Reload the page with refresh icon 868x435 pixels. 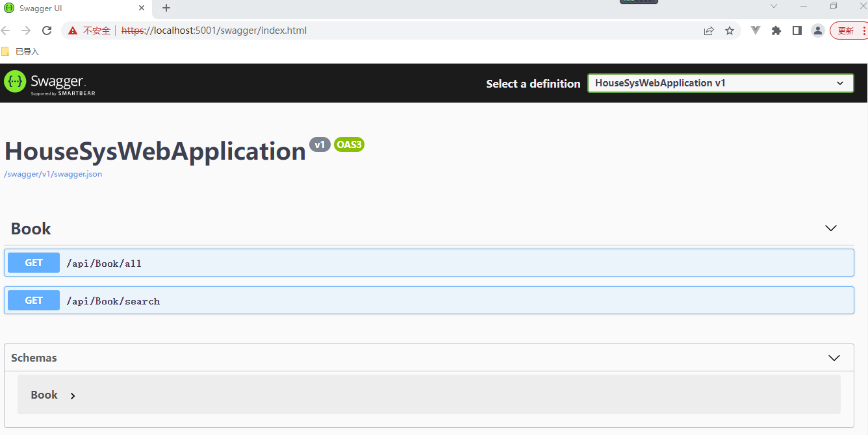tap(47, 31)
